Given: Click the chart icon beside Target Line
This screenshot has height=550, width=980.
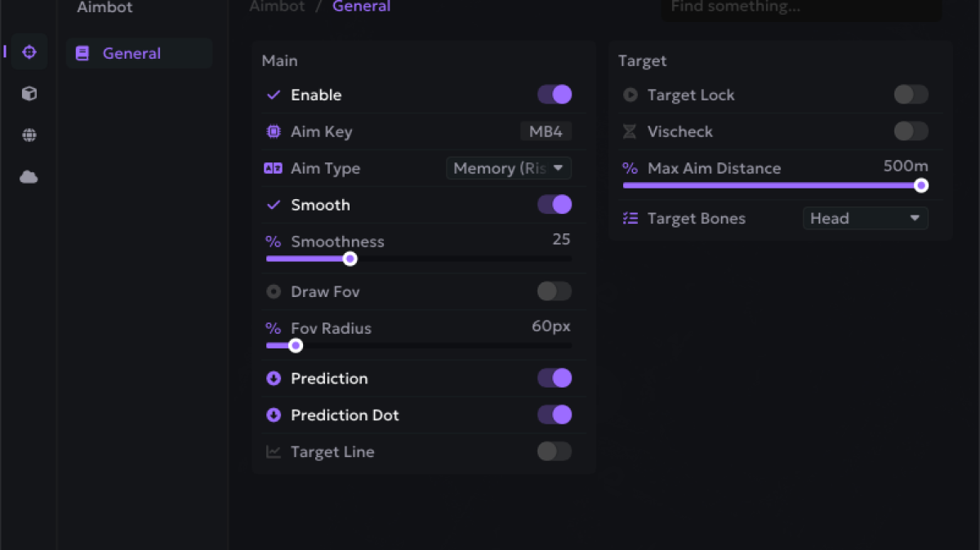Looking at the screenshot, I should (x=274, y=451).
